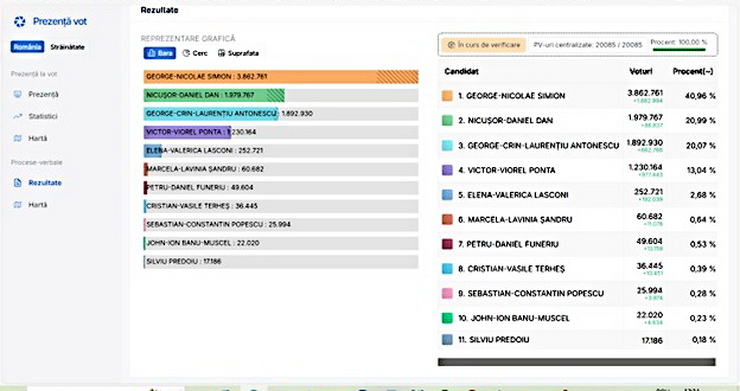Click the George-Nicolae Simion table row
The height and width of the screenshot is (391, 740).
tap(578, 96)
